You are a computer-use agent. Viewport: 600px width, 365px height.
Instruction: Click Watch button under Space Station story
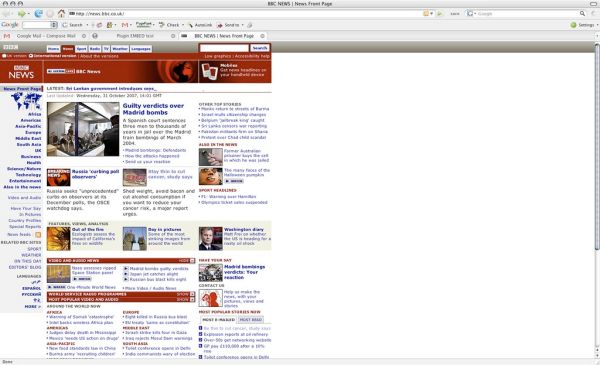click(x=82, y=279)
